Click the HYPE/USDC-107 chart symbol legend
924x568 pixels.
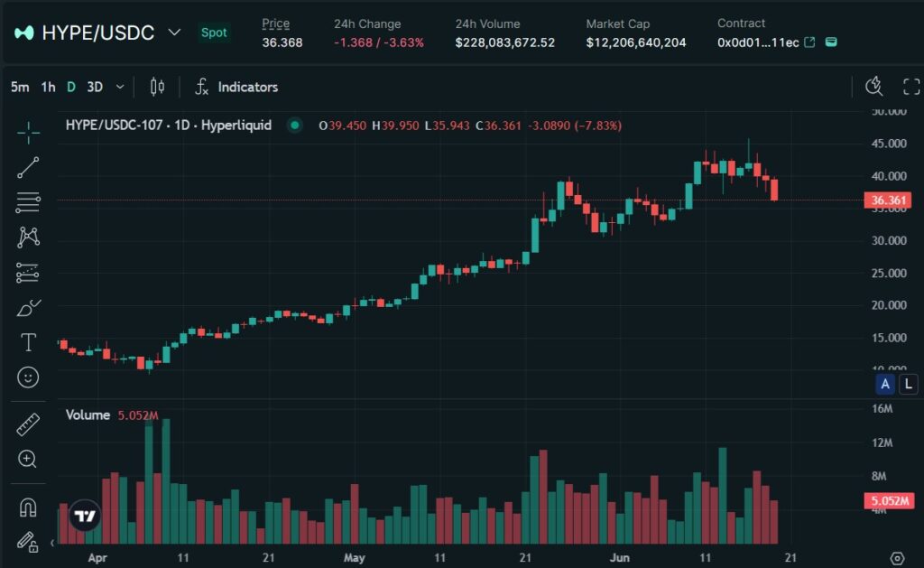169,125
